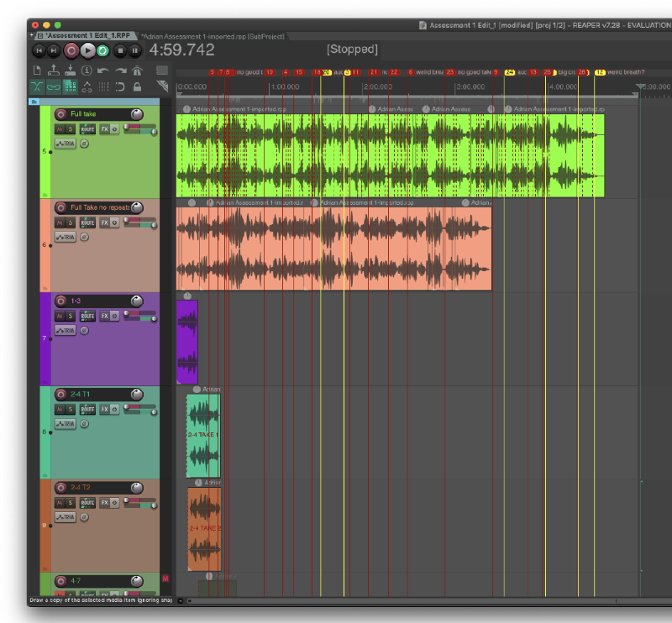This screenshot has width=672, height=623.
Task: Arm the Full take track for recording
Action: click(60, 114)
